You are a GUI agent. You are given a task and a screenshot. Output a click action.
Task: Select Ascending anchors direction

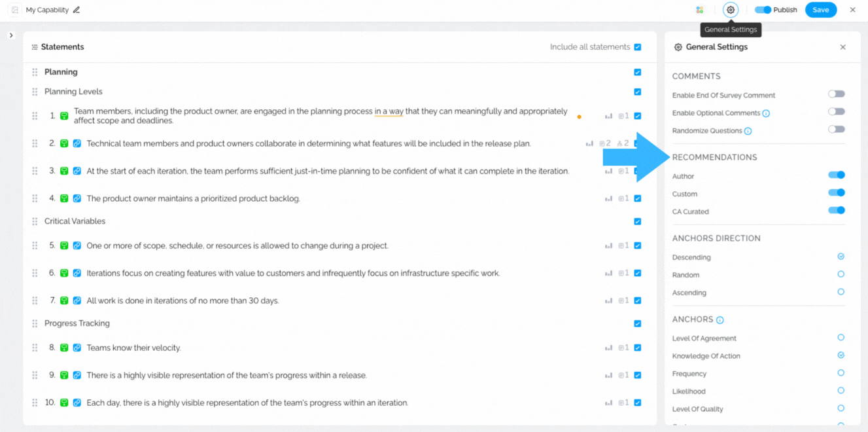[x=841, y=292]
